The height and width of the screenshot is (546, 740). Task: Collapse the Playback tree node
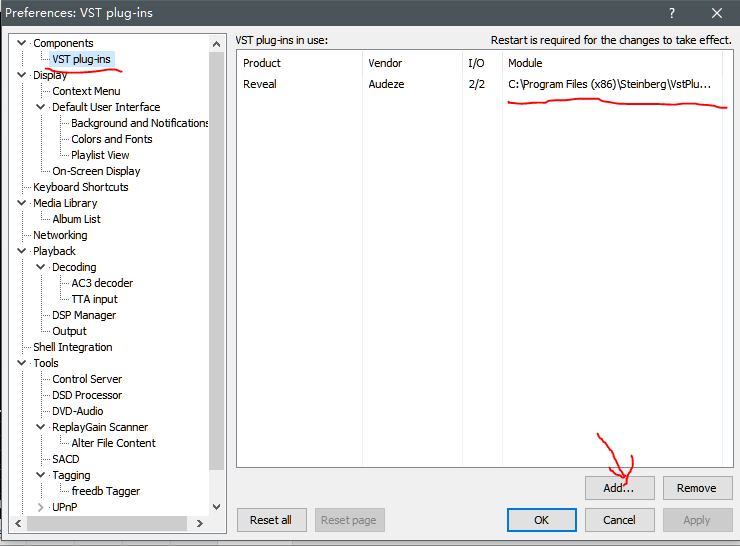tap(25, 251)
